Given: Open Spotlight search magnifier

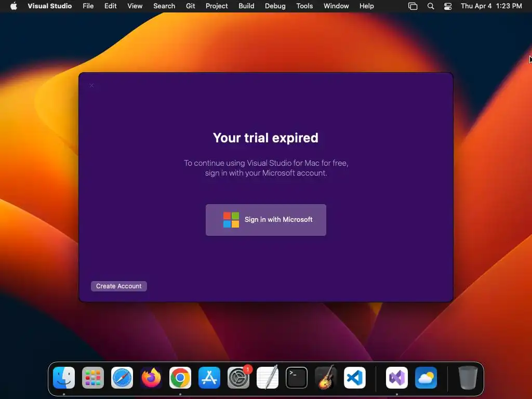Looking at the screenshot, I should coord(431,6).
